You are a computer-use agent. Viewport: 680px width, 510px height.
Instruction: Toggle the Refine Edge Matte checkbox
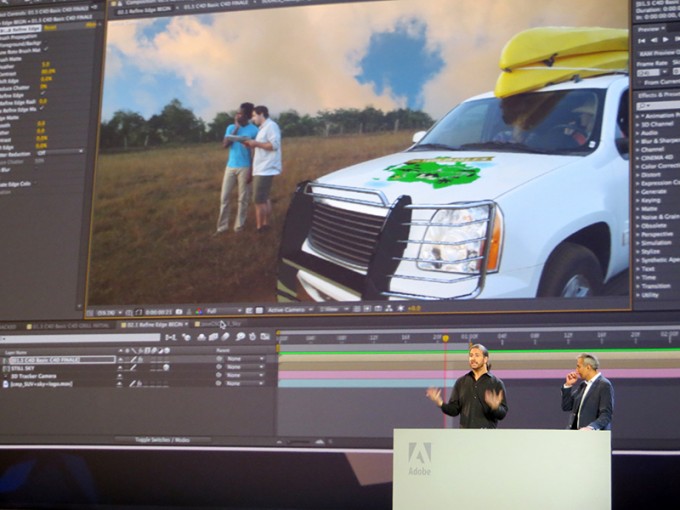click(45, 94)
